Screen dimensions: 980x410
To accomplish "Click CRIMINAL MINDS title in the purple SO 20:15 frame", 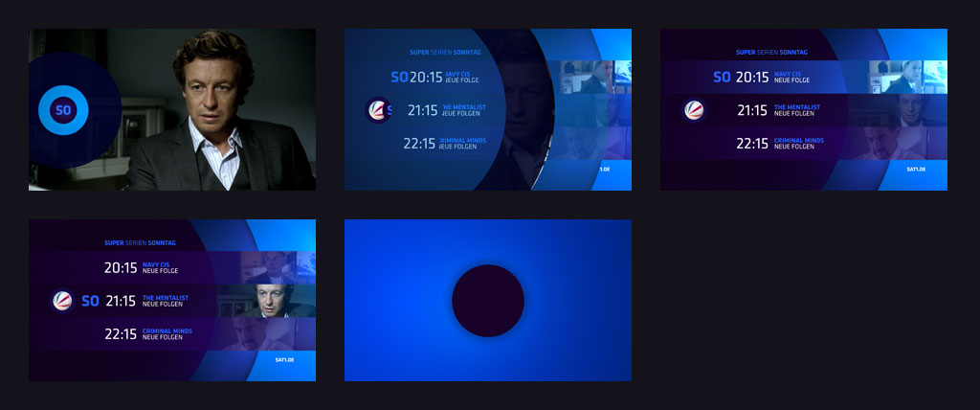I will 799,140.
